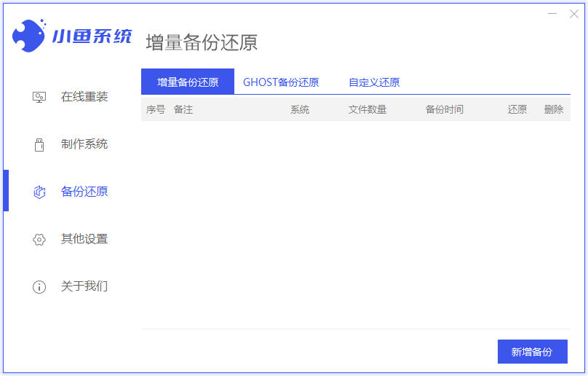Open the 在线重装 sidebar menu item

tap(84, 97)
